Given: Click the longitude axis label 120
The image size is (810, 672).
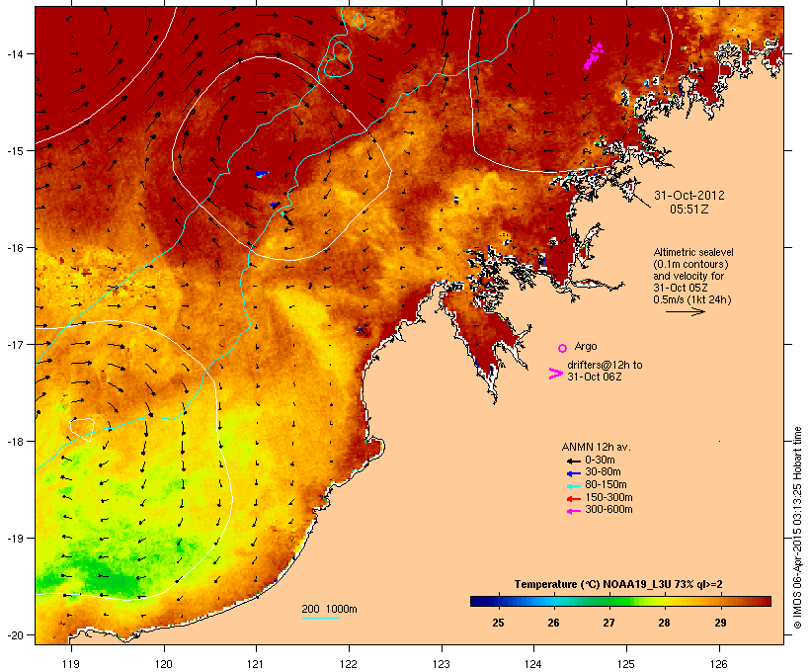Looking at the screenshot, I should 164,664.
